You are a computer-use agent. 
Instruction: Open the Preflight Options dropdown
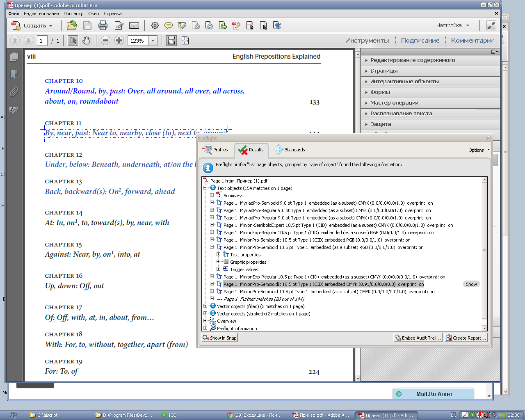pyautogui.click(x=479, y=150)
